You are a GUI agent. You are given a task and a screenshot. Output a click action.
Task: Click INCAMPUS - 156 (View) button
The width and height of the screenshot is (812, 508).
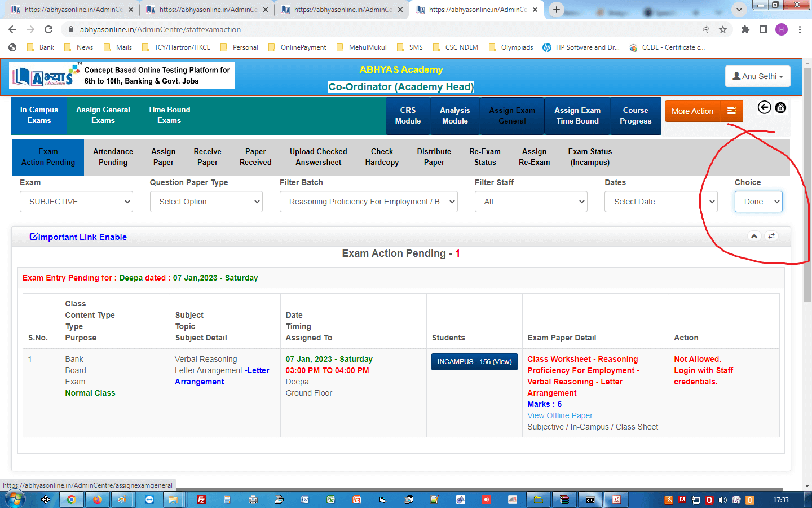(474, 362)
